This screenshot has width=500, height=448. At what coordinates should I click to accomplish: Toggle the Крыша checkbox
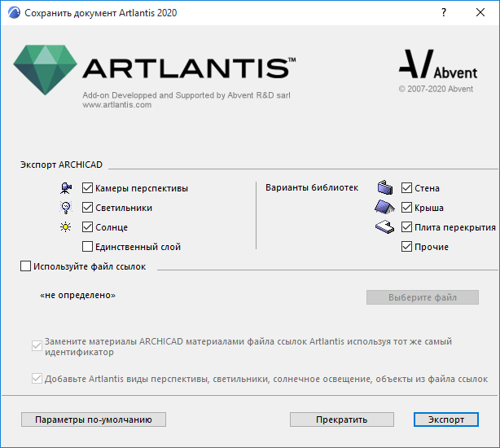[406, 208]
